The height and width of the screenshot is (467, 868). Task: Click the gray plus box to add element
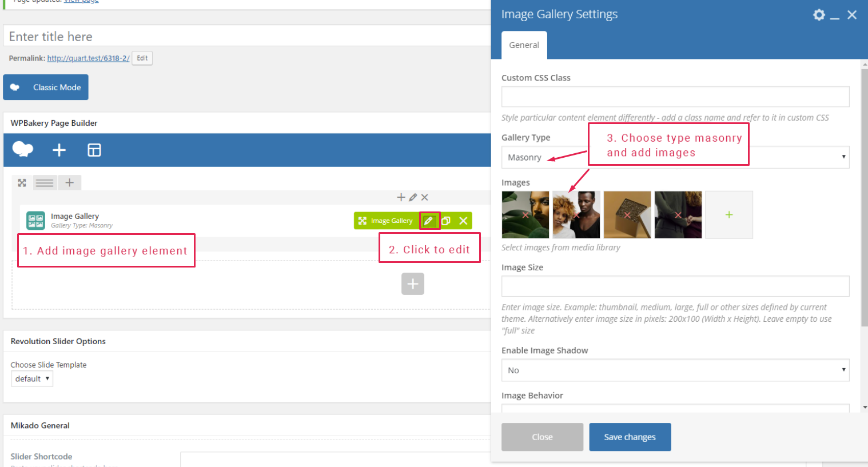412,284
